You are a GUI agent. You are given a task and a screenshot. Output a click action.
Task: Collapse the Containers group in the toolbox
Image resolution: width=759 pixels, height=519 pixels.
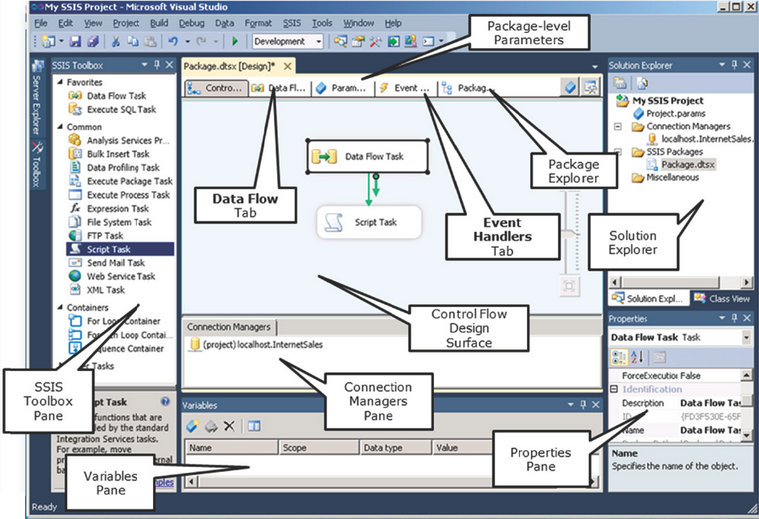coord(61,307)
